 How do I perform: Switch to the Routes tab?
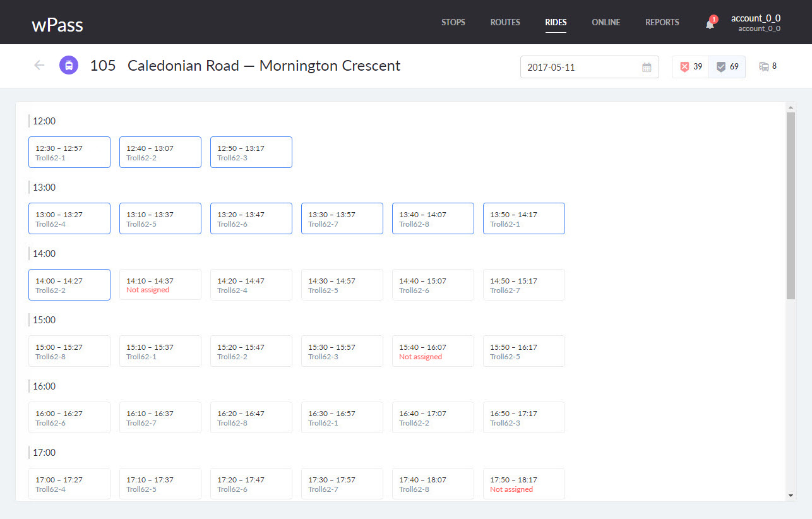click(x=505, y=22)
